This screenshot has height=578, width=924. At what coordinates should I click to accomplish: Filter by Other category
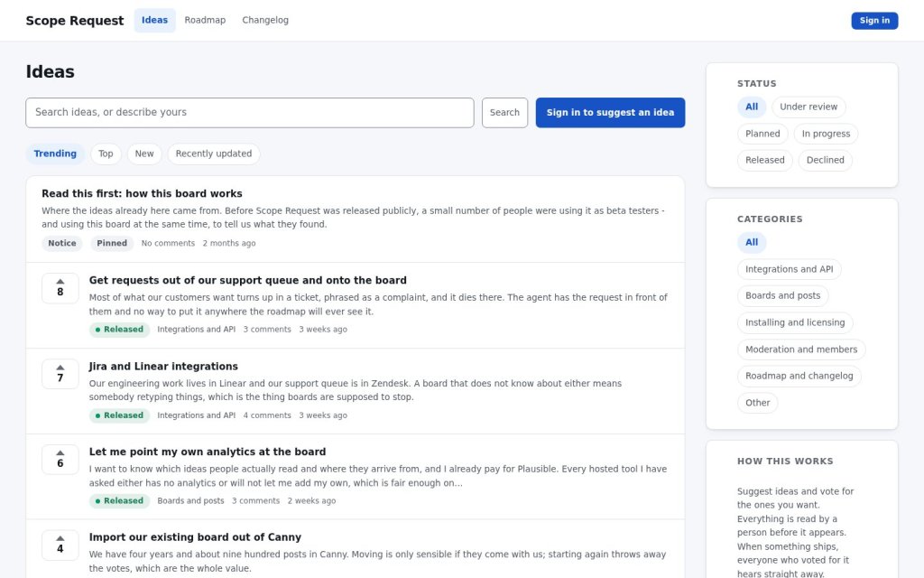[x=757, y=403]
